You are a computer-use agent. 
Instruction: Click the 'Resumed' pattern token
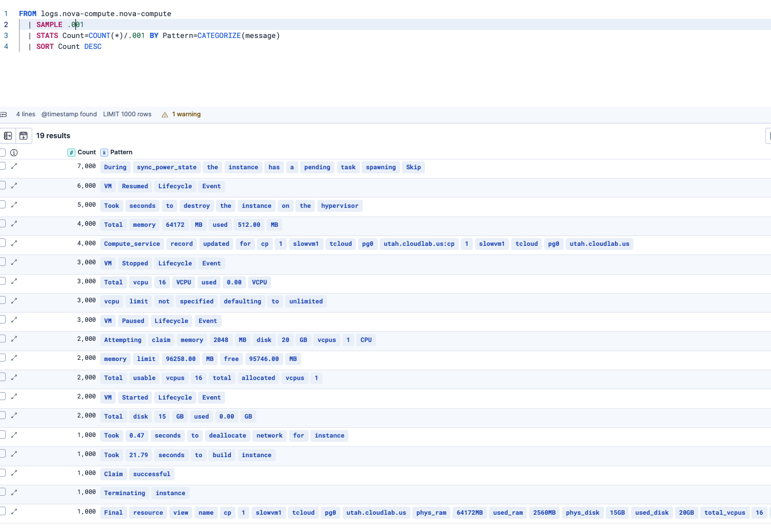(x=135, y=187)
